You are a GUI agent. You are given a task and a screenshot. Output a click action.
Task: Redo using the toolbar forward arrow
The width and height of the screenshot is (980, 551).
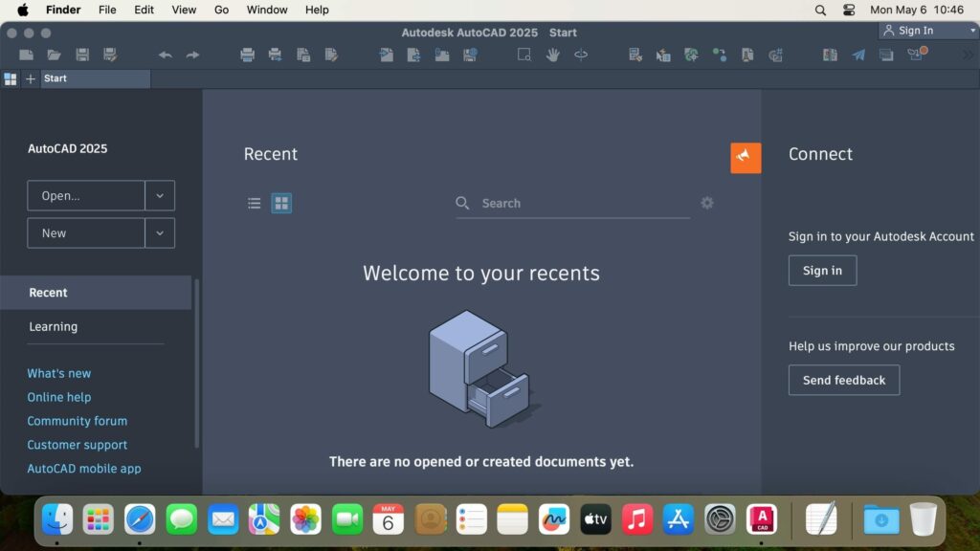tap(192, 55)
